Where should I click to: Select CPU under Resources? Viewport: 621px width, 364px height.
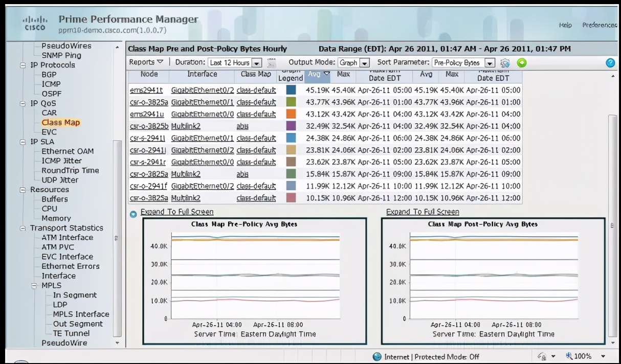(50, 209)
